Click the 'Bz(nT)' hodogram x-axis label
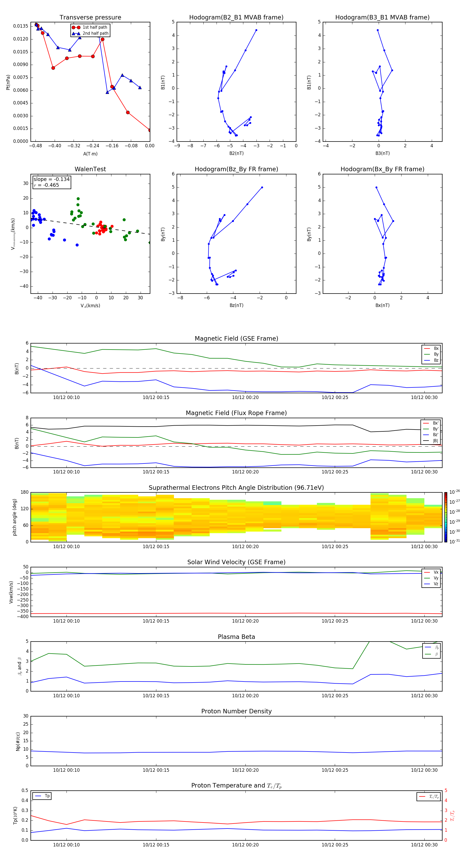473x868 pixels. 236,305
